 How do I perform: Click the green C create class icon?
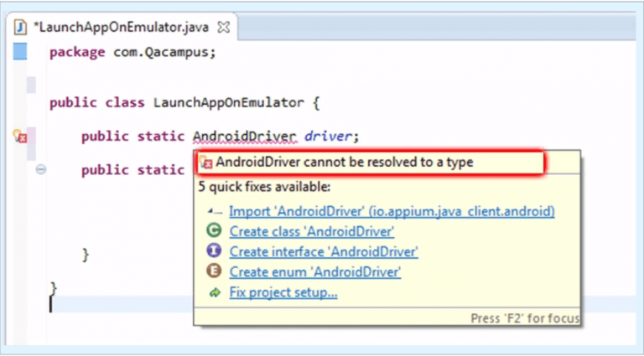pos(214,231)
